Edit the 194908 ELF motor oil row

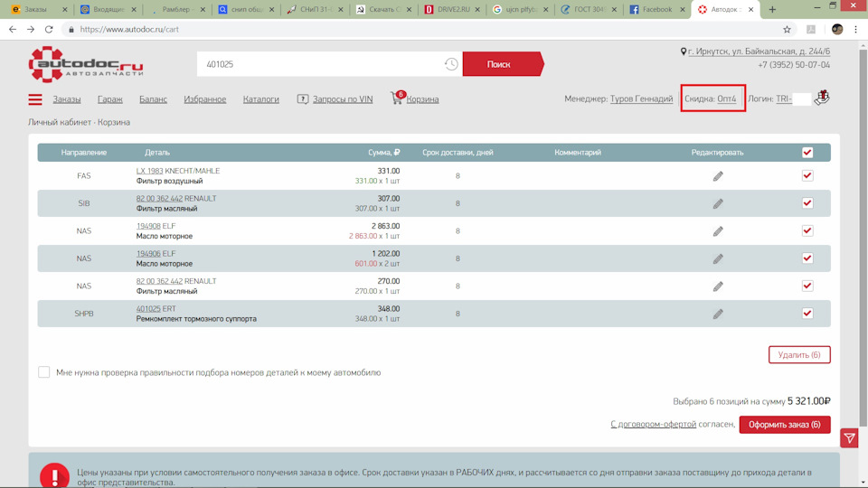(718, 231)
